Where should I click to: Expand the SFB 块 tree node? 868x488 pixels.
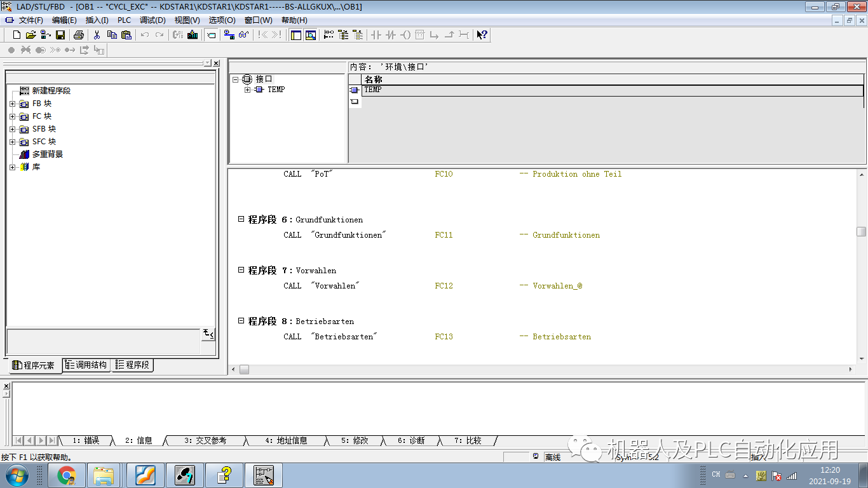12,129
